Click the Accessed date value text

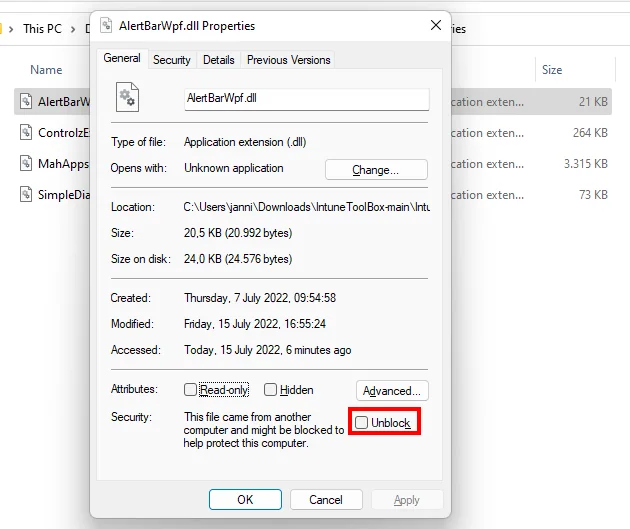[268, 350]
